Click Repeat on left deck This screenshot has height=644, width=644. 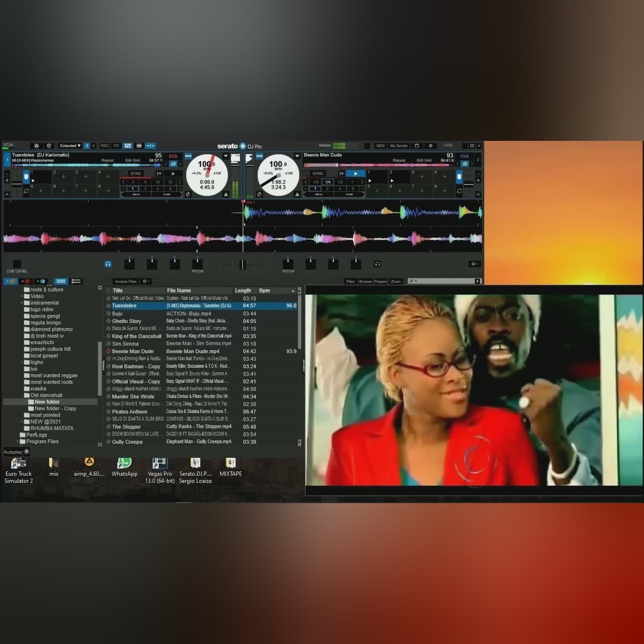(x=108, y=160)
